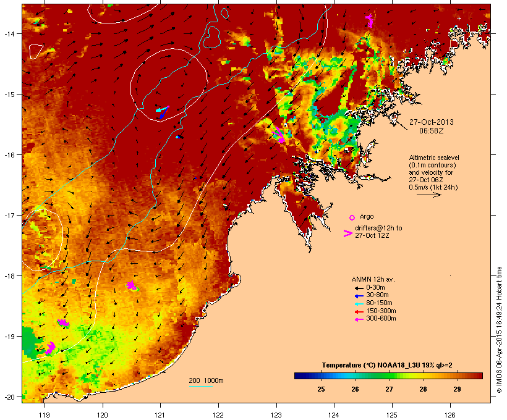Click the magenta drifter track near 119.1E 19.2S
The image size is (507, 420).
coord(50,348)
